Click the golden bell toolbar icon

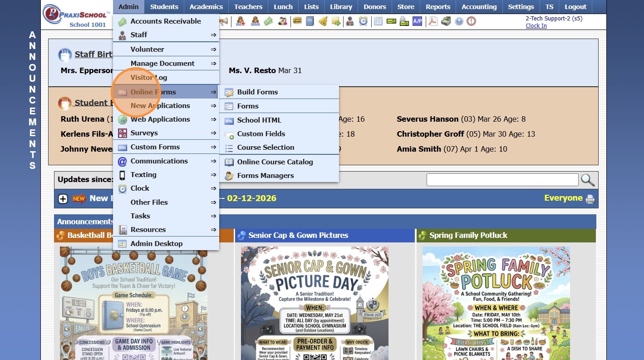point(323,21)
